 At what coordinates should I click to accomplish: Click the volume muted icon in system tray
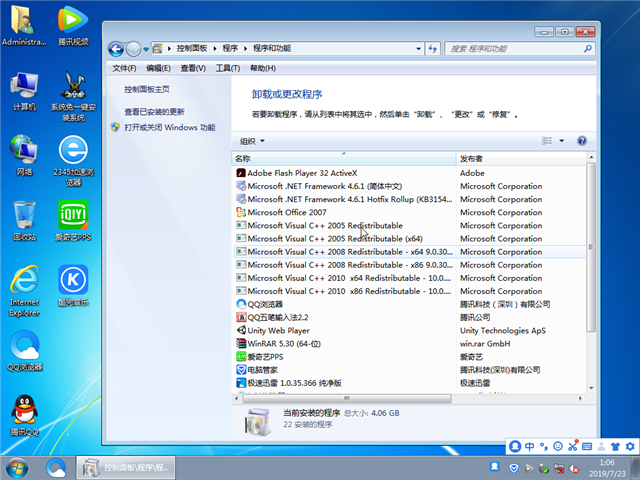click(574, 469)
